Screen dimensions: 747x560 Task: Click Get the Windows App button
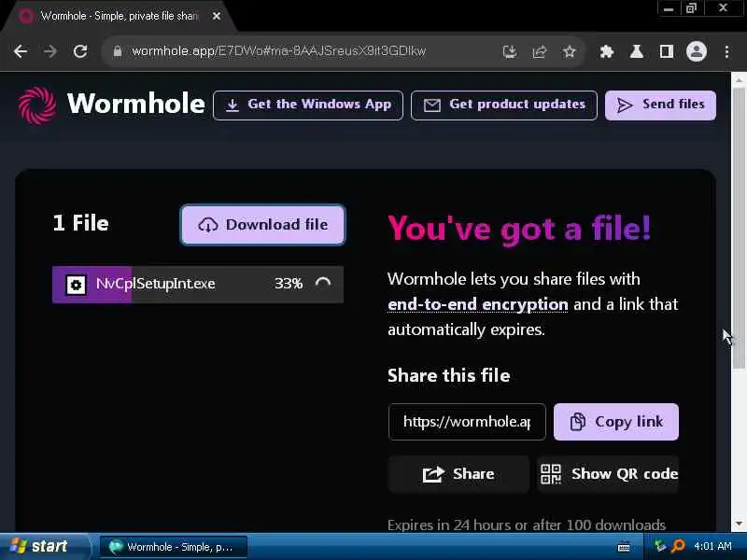coord(308,105)
